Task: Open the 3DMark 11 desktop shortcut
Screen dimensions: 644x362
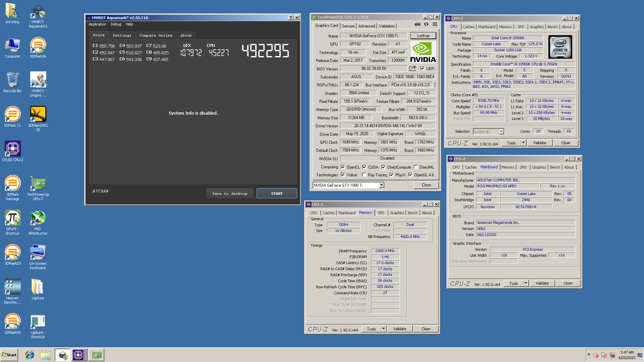Action: coord(12,117)
